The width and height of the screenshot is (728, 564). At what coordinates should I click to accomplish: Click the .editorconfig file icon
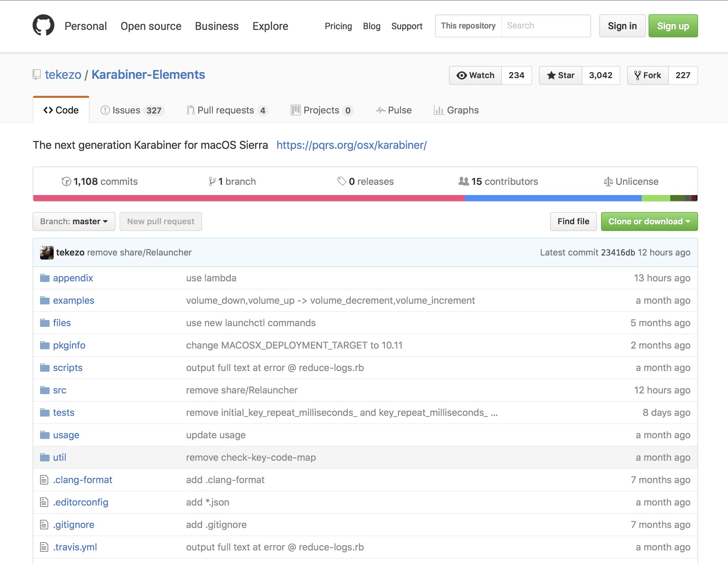pyautogui.click(x=44, y=502)
